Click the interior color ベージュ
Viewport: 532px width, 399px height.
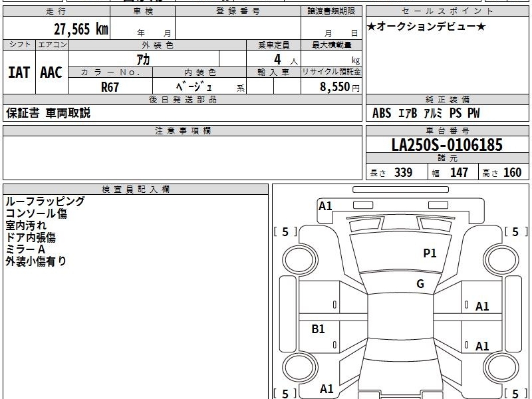pos(194,87)
